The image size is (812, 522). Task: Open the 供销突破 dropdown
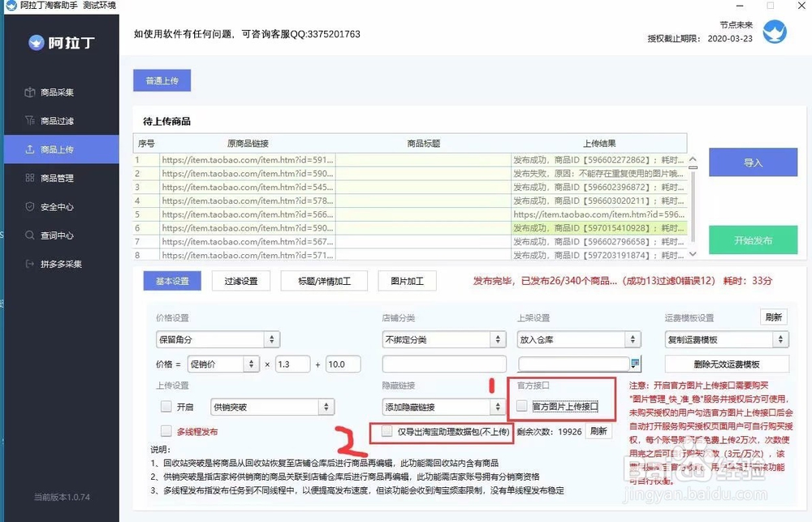coord(272,407)
